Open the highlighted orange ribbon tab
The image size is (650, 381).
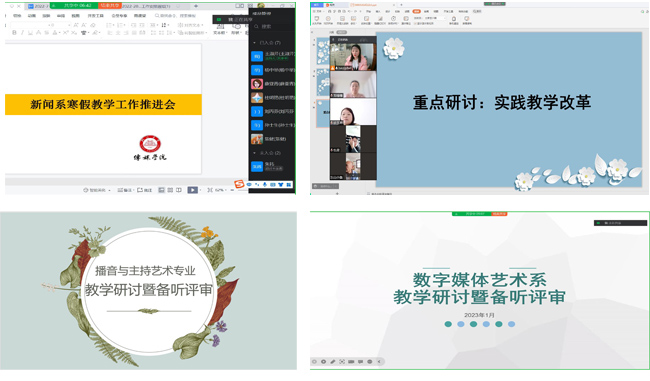(x=417, y=11)
